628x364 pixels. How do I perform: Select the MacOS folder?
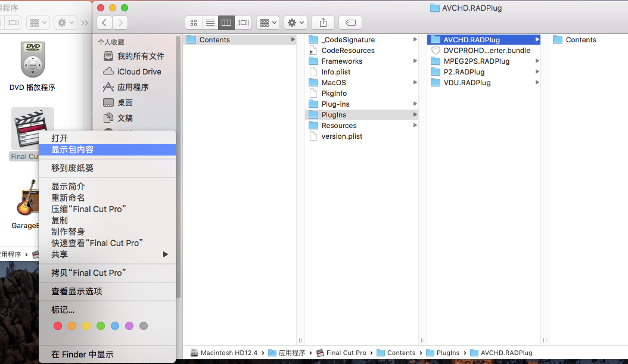point(362,82)
